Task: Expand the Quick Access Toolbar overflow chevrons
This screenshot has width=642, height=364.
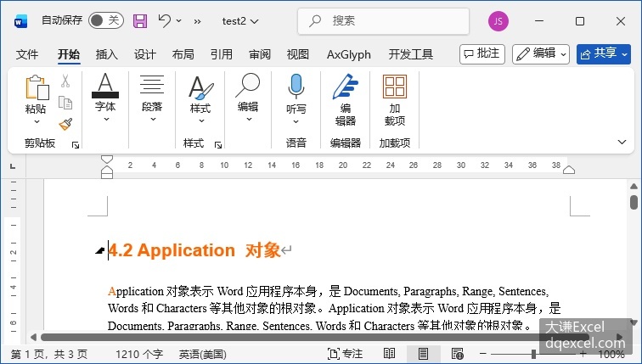Action: click(197, 21)
